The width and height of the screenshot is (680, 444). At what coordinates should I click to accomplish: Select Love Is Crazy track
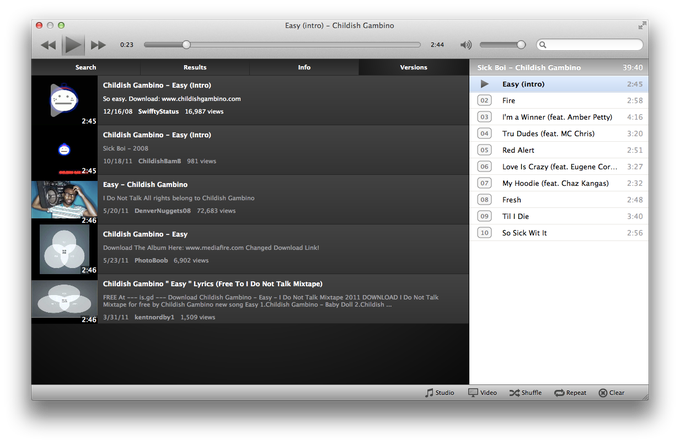pos(559,166)
